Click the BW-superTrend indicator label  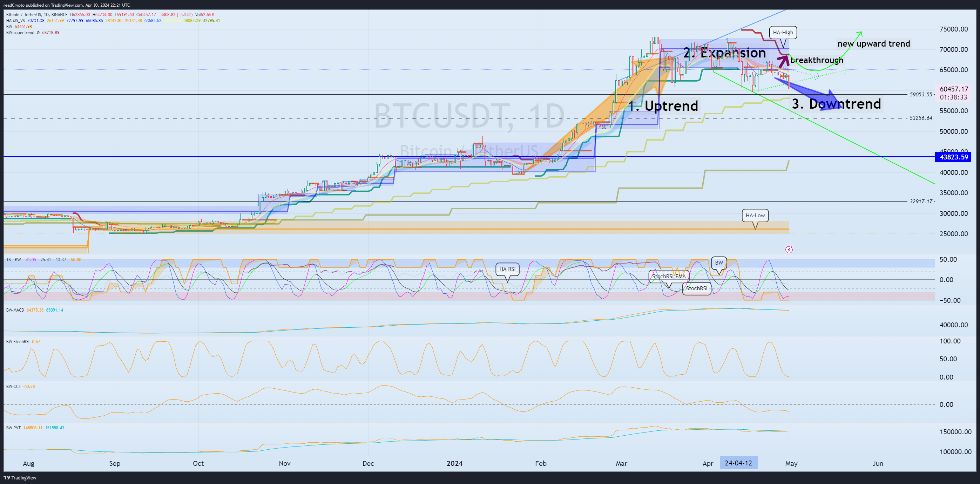pyautogui.click(x=20, y=33)
